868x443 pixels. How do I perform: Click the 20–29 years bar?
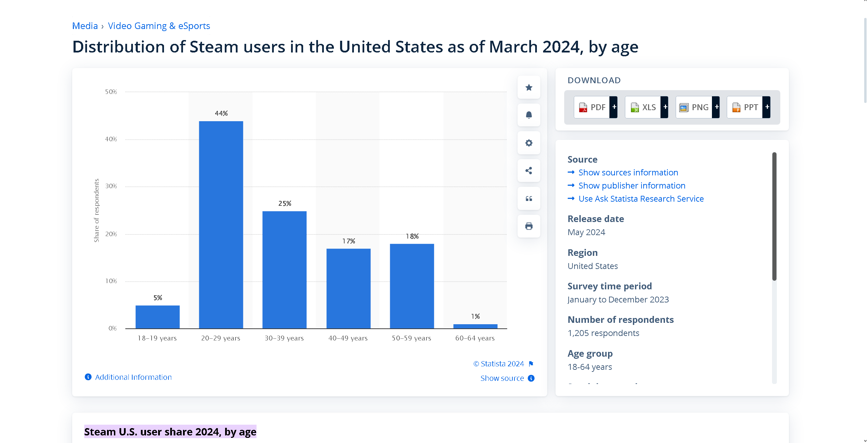coord(221,224)
